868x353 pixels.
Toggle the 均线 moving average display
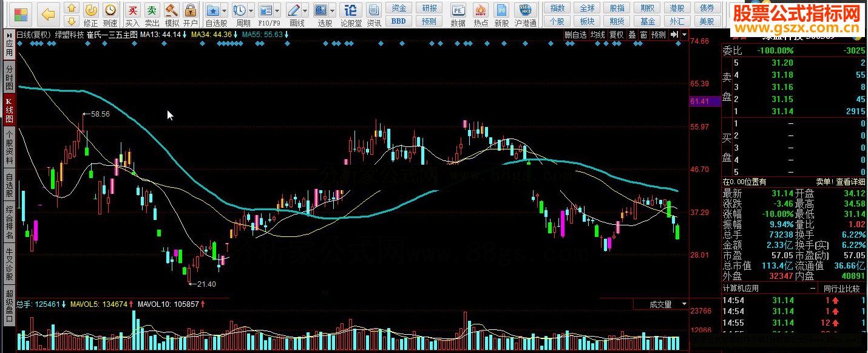598,35
